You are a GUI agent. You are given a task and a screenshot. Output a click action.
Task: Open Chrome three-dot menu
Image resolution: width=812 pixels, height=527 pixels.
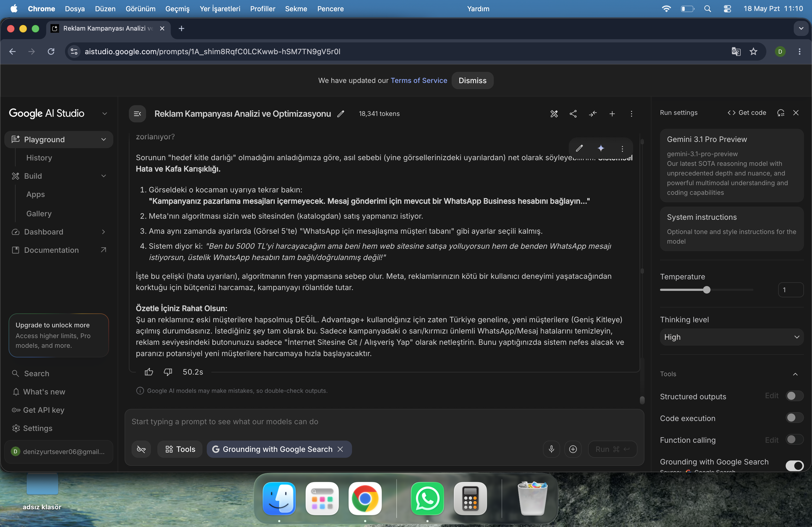(x=799, y=52)
